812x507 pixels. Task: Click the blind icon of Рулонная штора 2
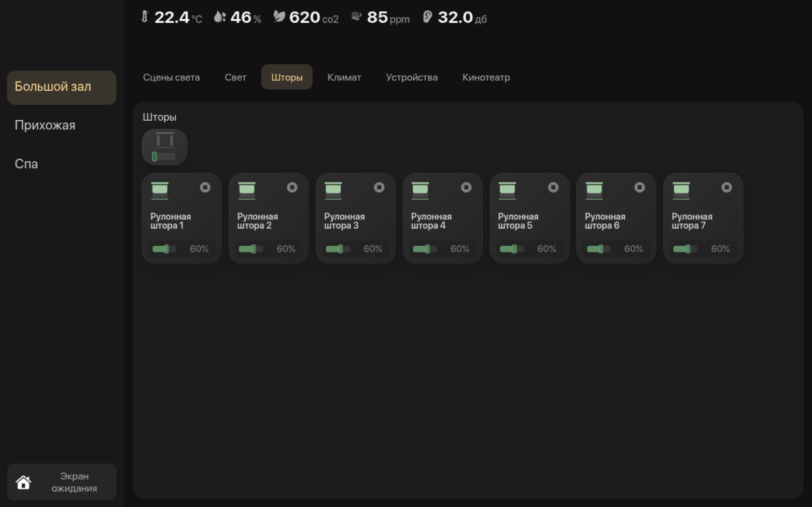point(247,190)
